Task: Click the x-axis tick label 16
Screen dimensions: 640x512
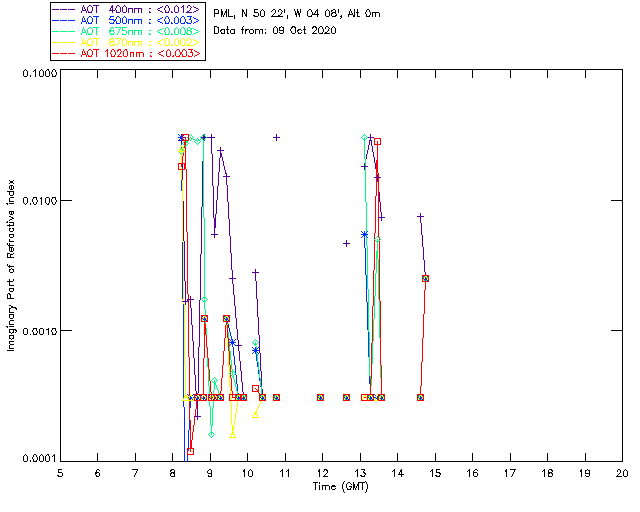Action: (x=473, y=473)
